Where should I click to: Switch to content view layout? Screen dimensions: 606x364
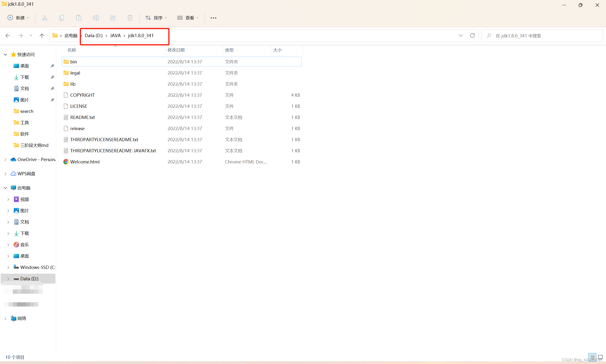(600, 357)
